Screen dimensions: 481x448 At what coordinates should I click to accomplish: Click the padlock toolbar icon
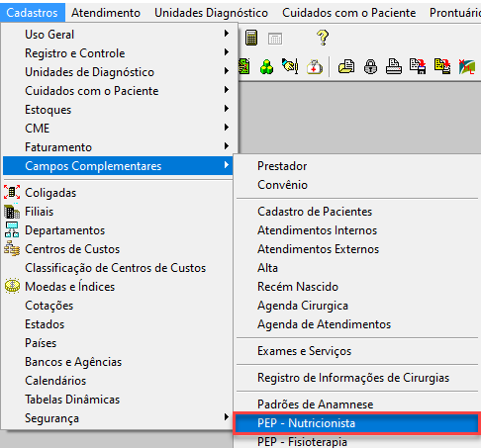coord(370,67)
